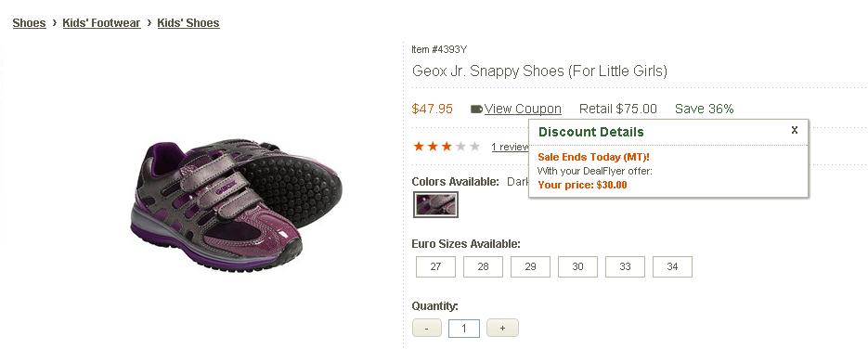This screenshot has width=868, height=349.
Task: Choose Euro size 34
Action: [673, 266]
